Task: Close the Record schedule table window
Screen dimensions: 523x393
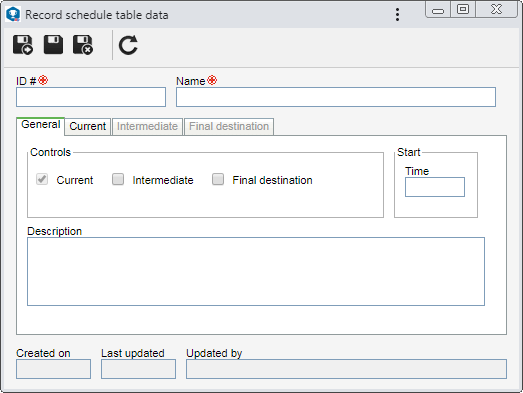Action: (496, 9)
